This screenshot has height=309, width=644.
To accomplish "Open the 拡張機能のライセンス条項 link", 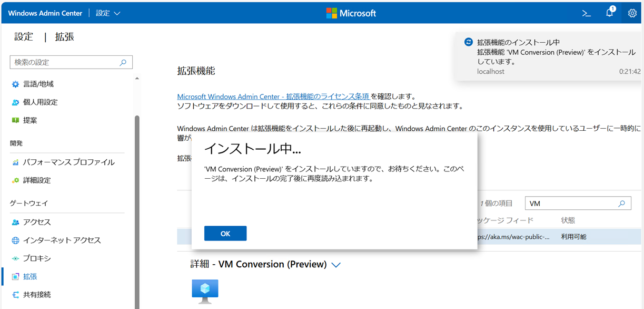I will click(273, 96).
